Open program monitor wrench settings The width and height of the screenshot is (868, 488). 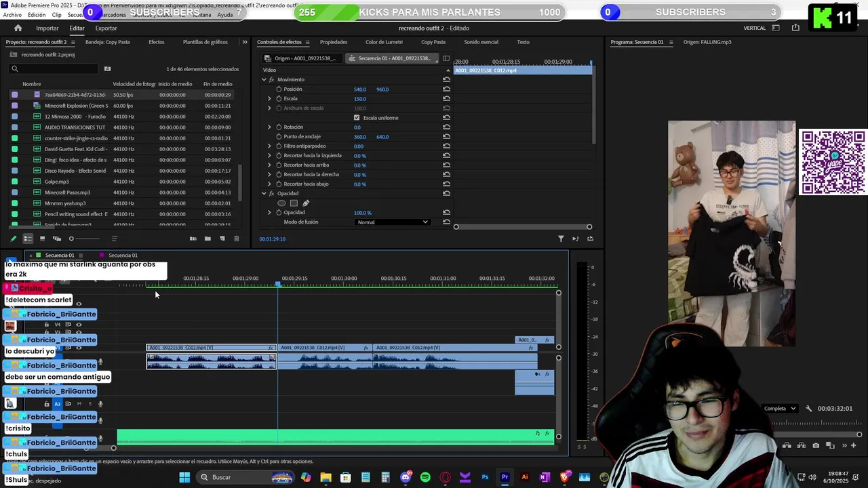[808, 408]
